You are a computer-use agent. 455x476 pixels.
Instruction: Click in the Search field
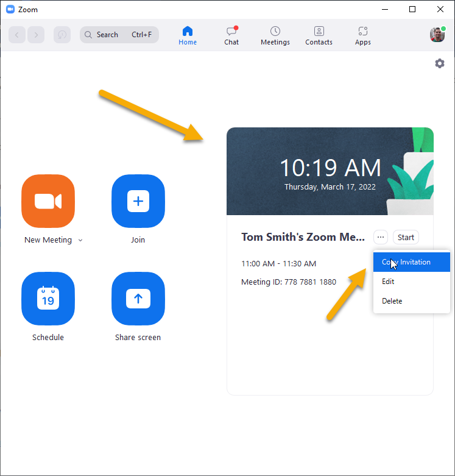click(x=119, y=35)
